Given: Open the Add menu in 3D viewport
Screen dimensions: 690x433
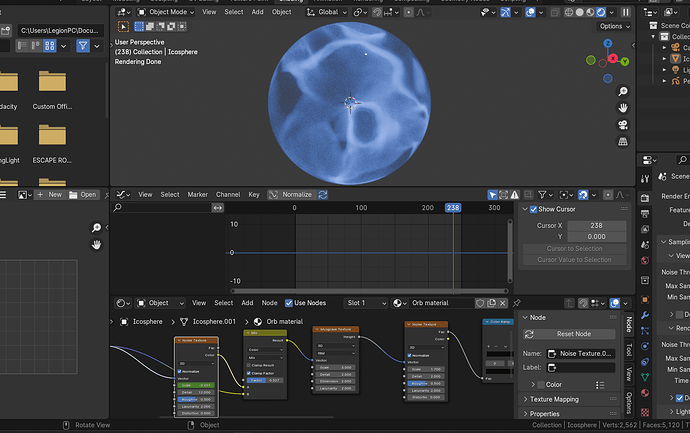Looking at the screenshot, I should (257, 12).
